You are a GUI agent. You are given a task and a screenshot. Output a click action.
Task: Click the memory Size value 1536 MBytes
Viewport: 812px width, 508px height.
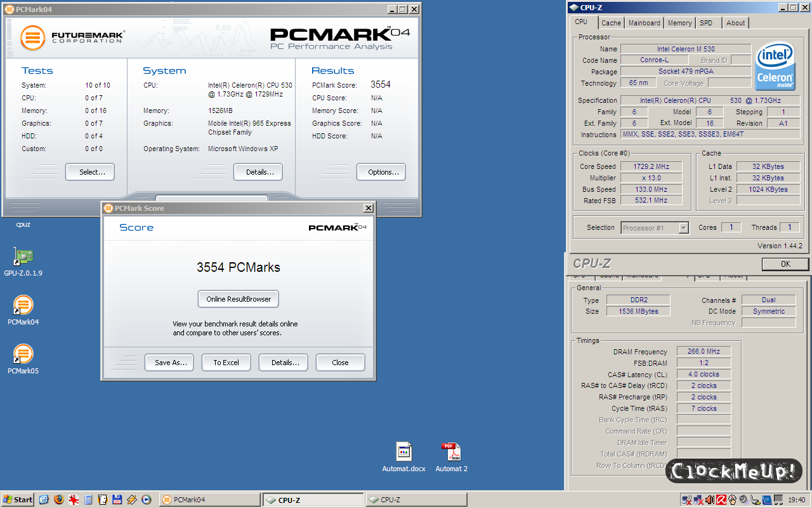click(x=638, y=311)
